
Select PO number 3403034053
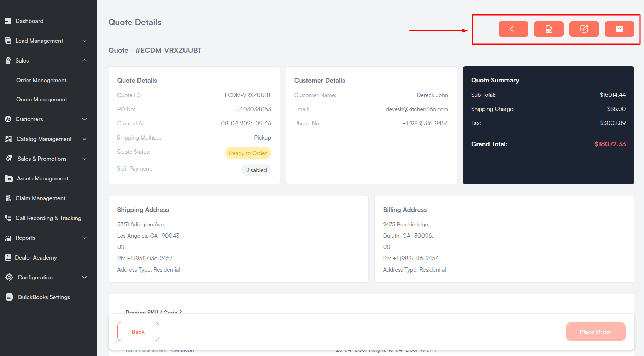pos(253,109)
